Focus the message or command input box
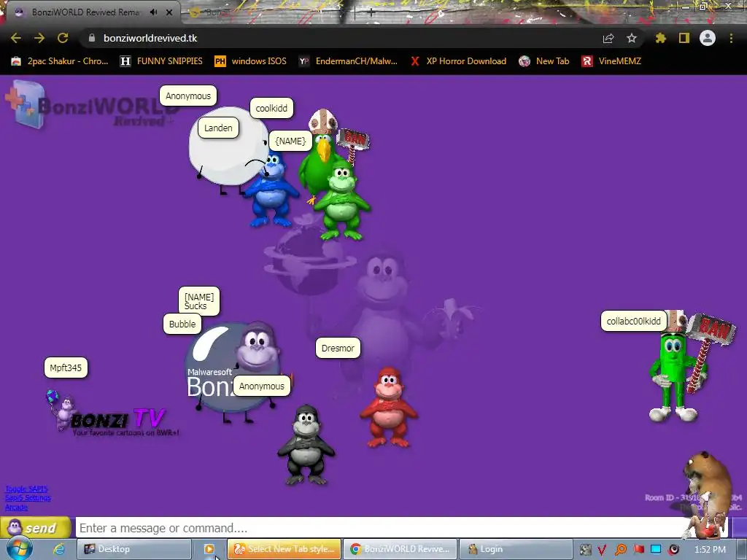 (381, 528)
